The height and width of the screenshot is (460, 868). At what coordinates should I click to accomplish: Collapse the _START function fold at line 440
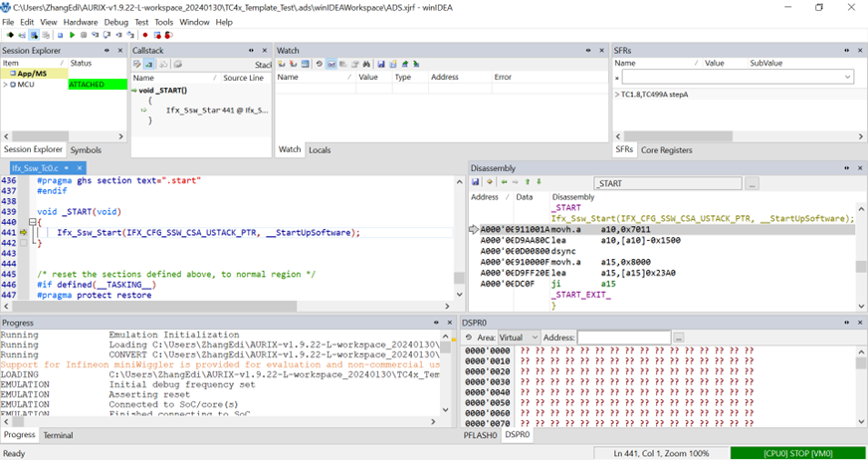(x=35, y=223)
